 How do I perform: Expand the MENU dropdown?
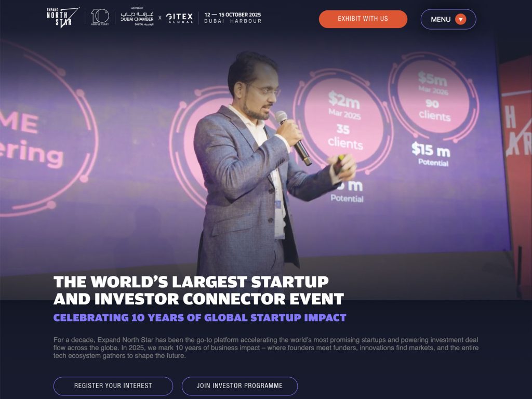[448, 19]
